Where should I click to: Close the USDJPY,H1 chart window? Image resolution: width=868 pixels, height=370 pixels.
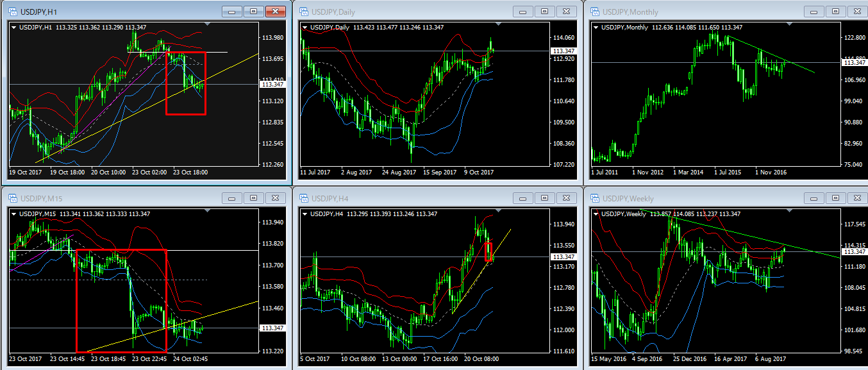click(x=276, y=12)
